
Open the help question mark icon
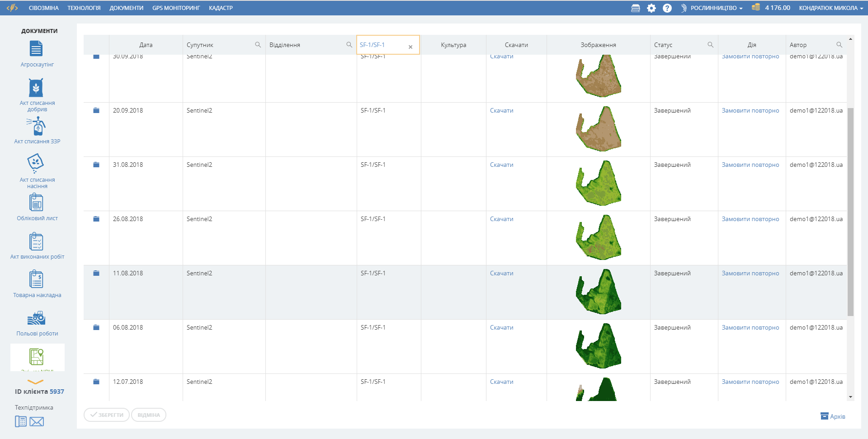pos(667,8)
